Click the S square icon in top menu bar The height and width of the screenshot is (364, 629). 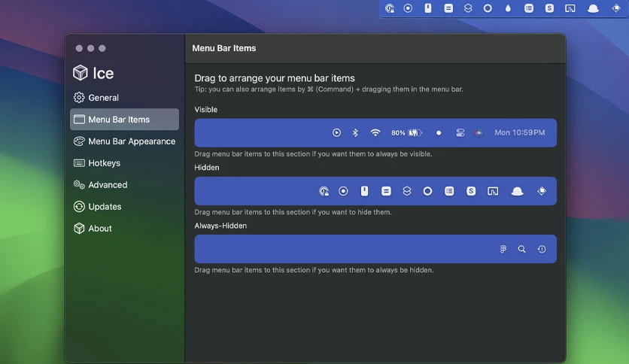point(549,8)
